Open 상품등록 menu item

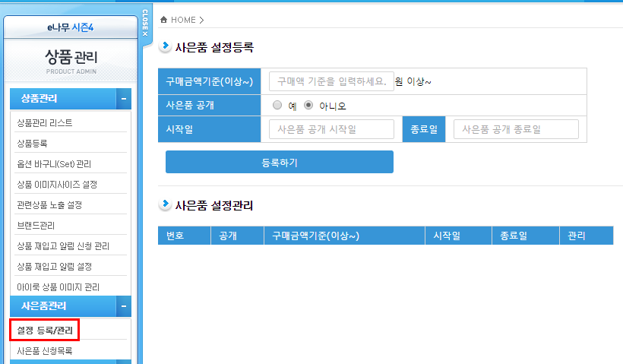pos(33,143)
